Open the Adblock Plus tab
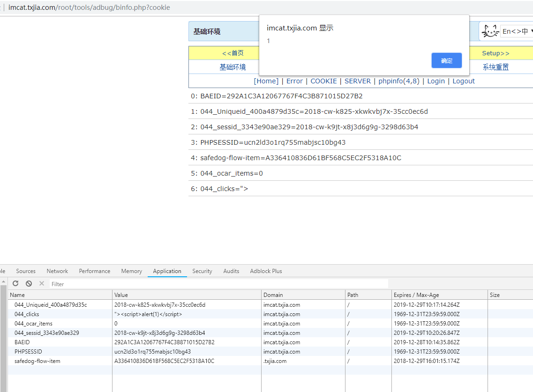The image size is (533, 392). 266,271
